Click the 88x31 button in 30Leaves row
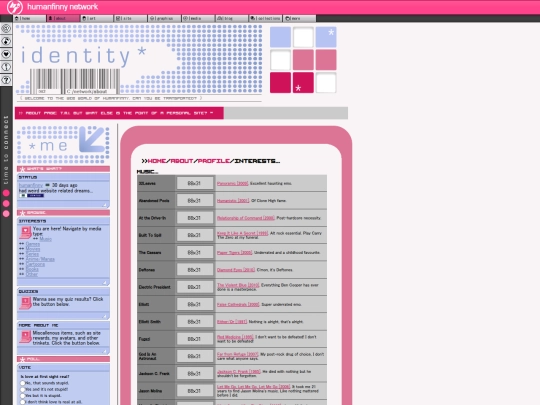This screenshot has width=540, height=405. (x=195, y=183)
